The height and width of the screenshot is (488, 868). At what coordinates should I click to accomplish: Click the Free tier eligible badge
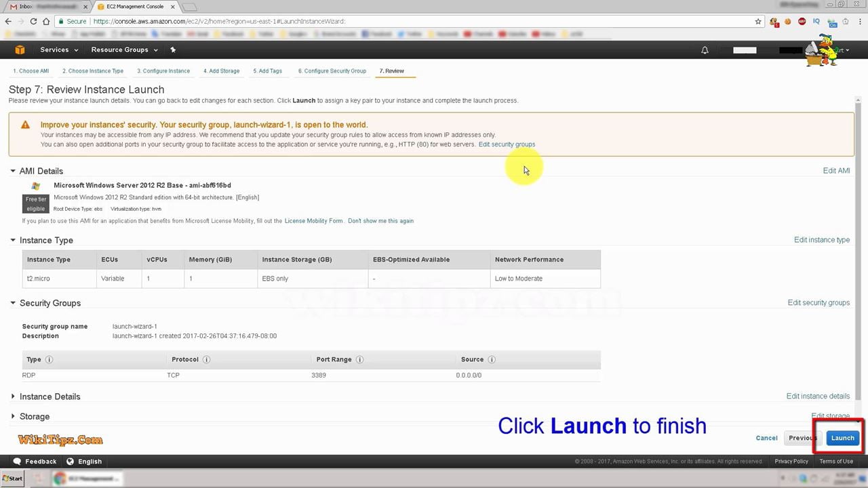tap(36, 204)
